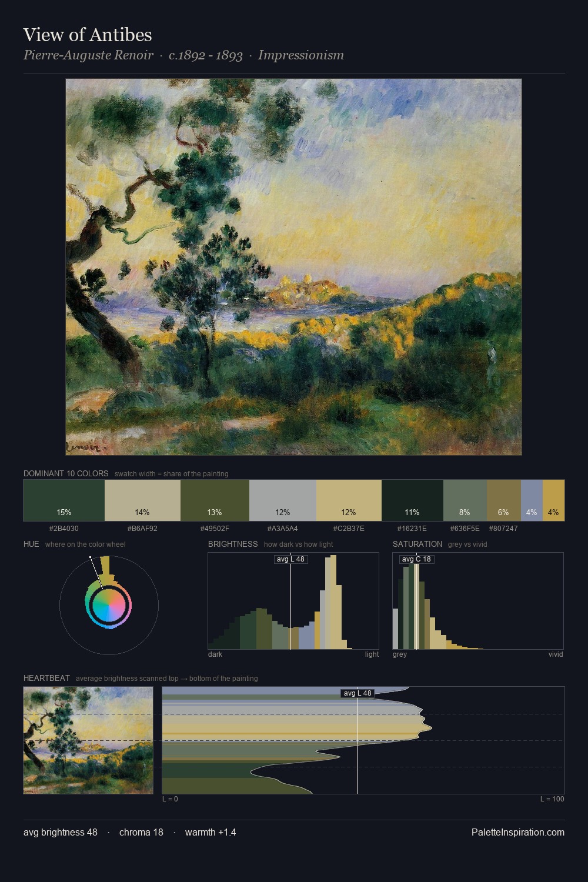The height and width of the screenshot is (882, 588).
Task: Click the 'warmth +1.4' footer stat
Action: point(211,832)
